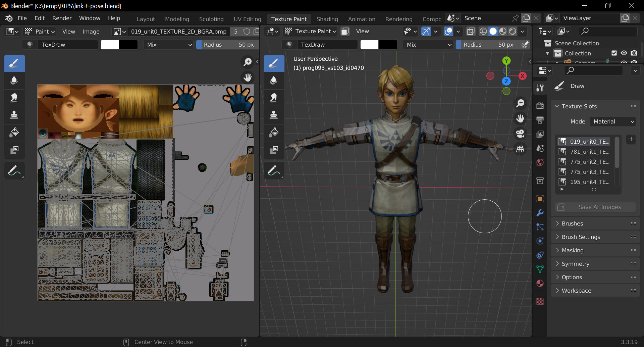Select the Fill tool in the image editor
The width and height of the screenshot is (644, 347).
click(x=14, y=132)
